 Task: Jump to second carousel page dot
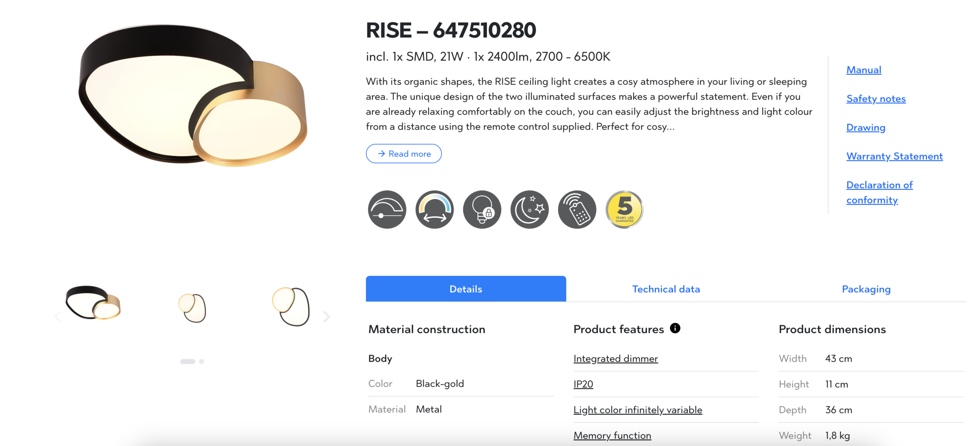(201, 361)
